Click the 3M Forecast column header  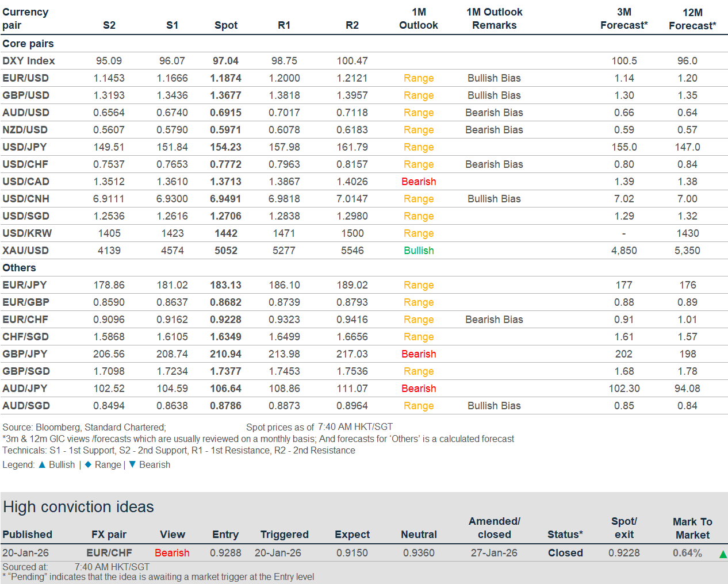tap(623, 18)
